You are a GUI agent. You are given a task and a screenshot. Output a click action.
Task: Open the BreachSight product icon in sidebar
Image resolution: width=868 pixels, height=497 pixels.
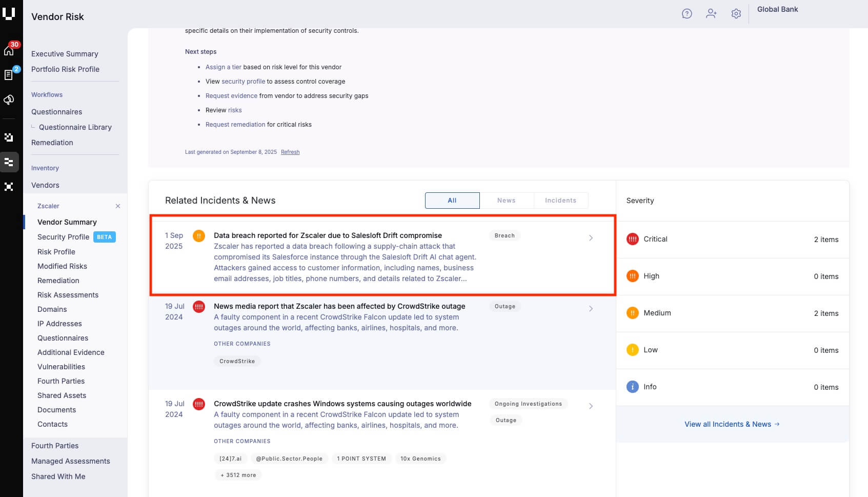point(9,137)
